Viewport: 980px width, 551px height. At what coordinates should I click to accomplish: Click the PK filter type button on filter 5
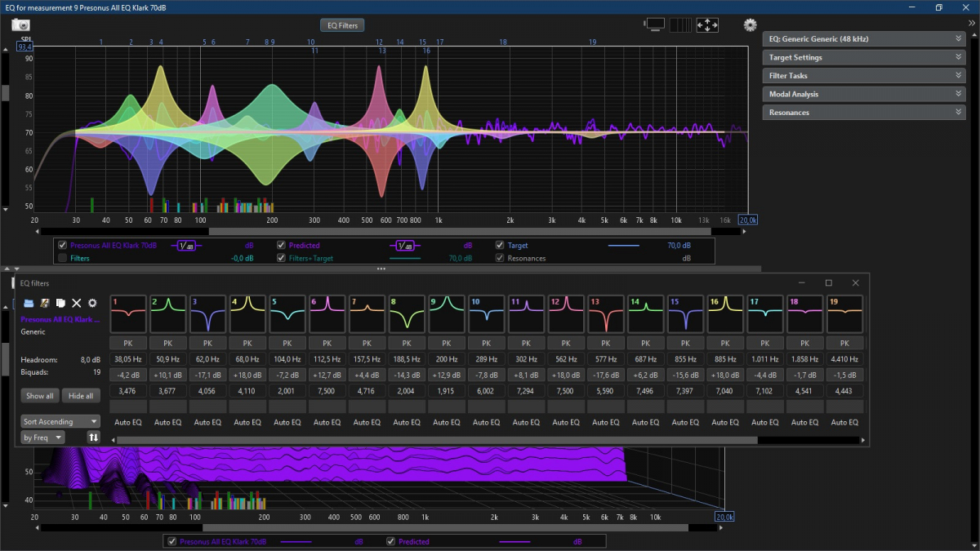tap(287, 343)
